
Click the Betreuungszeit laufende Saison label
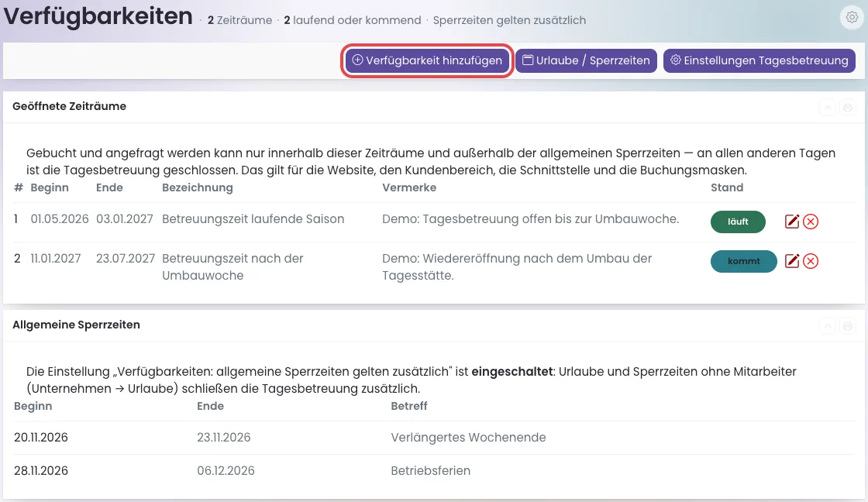[253, 218]
